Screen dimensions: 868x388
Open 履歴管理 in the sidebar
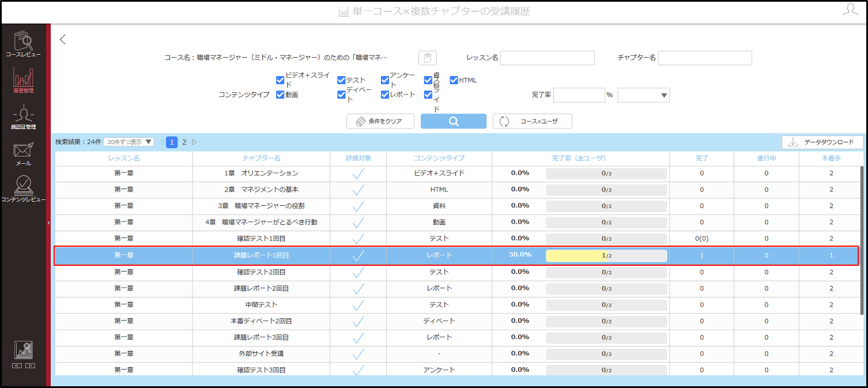pos(24,80)
